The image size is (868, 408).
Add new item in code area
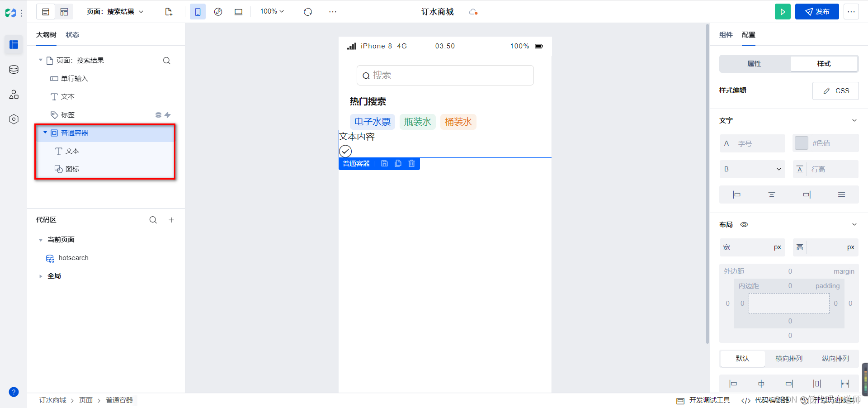[171, 220]
